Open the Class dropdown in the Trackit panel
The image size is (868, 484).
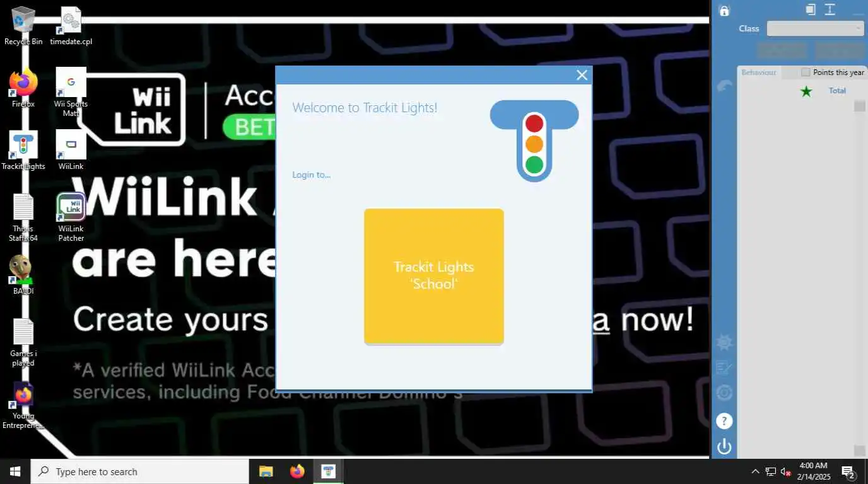(815, 28)
